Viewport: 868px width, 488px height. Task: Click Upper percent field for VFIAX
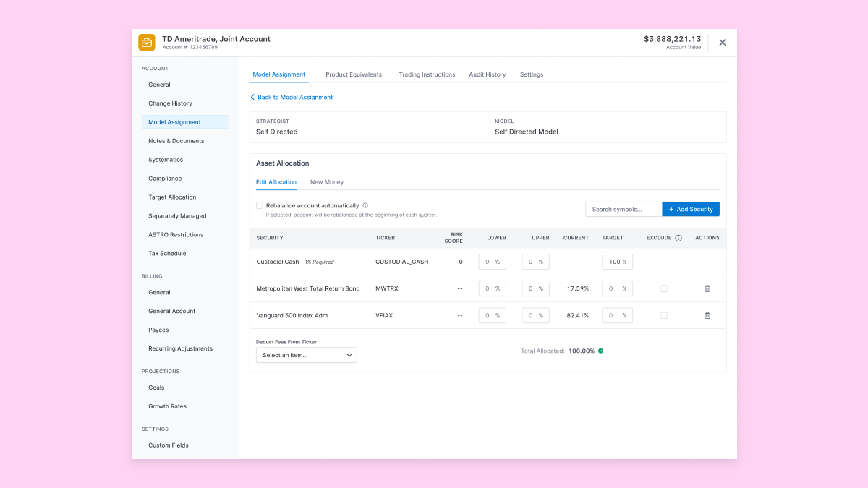(536, 315)
